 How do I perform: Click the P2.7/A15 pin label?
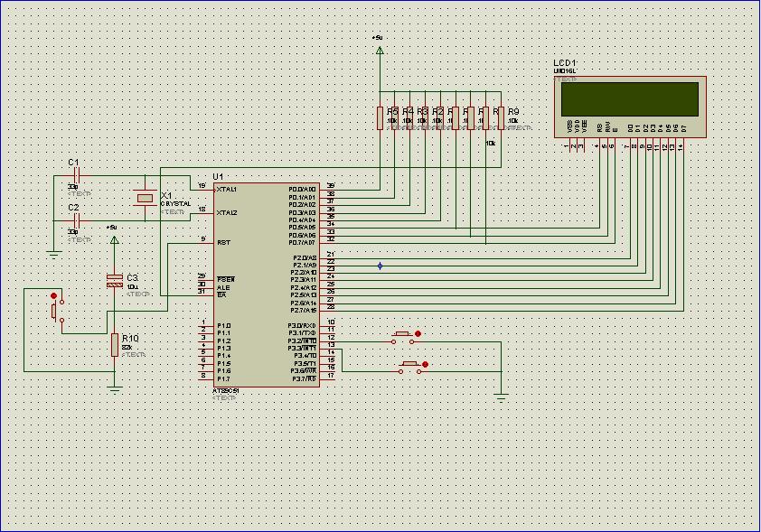[304, 311]
